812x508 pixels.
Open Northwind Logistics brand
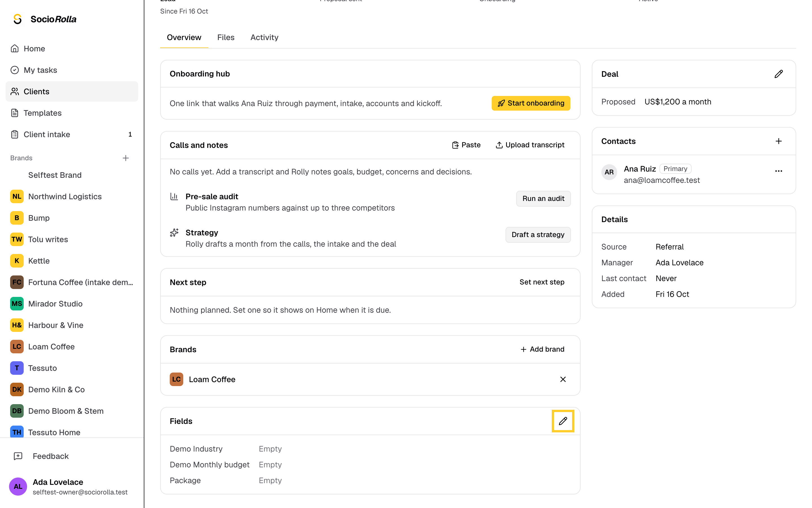(72, 196)
